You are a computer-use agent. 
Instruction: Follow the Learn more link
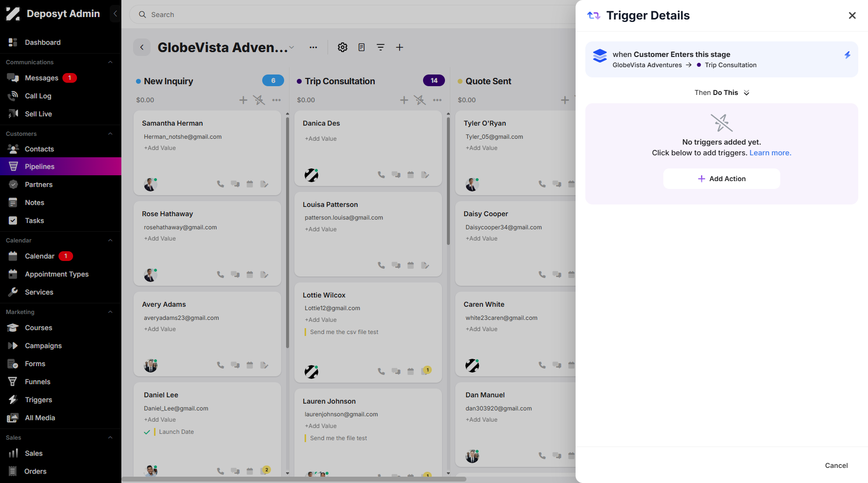coord(770,153)
